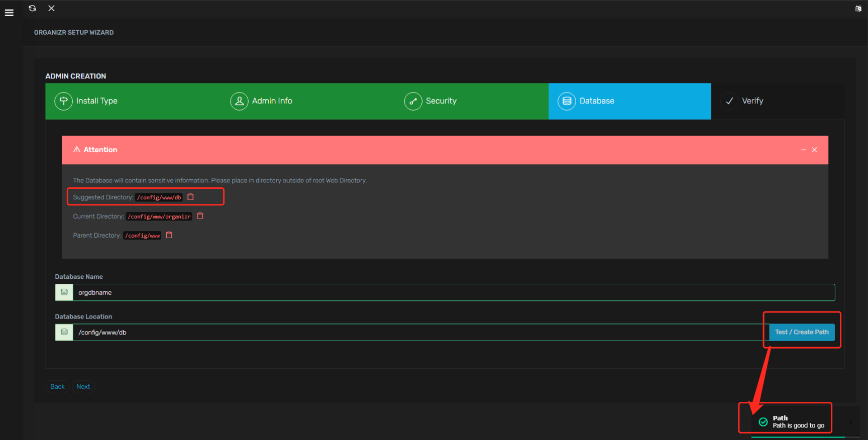Click the Next button
Screen dimensions: 868x440
coord(83,386)
